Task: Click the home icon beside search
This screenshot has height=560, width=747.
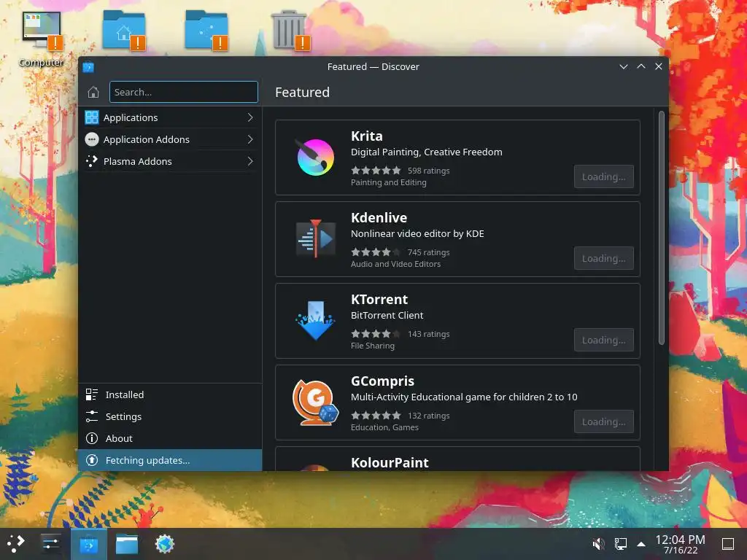Action: coord(93,92)
